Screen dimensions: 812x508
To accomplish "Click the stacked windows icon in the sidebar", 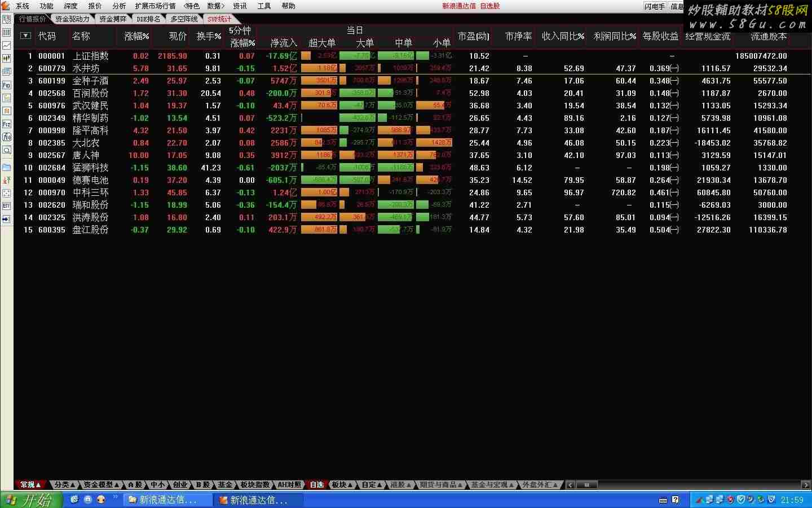I will coord(7,72).
